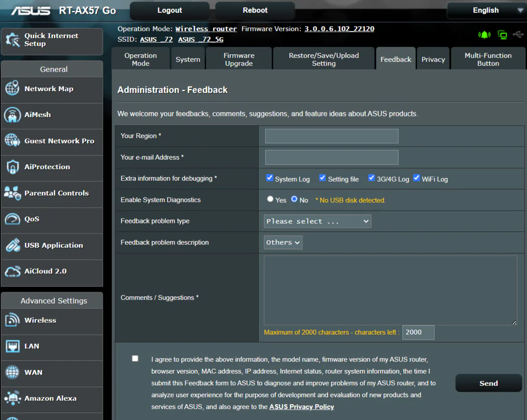Click the WAN globe icon

pos(13,372)
